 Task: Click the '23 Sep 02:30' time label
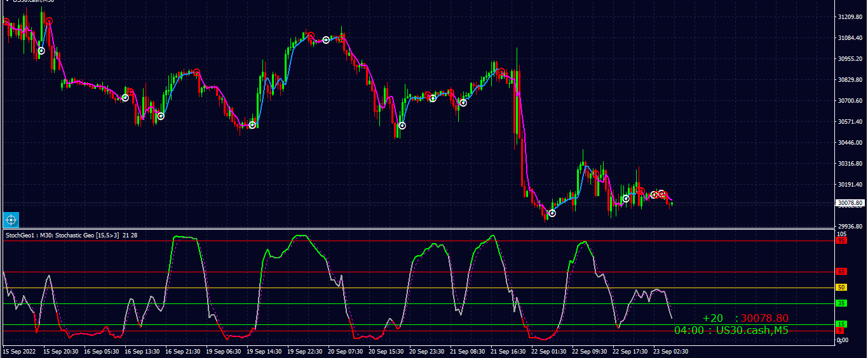(x=671, y=351)
